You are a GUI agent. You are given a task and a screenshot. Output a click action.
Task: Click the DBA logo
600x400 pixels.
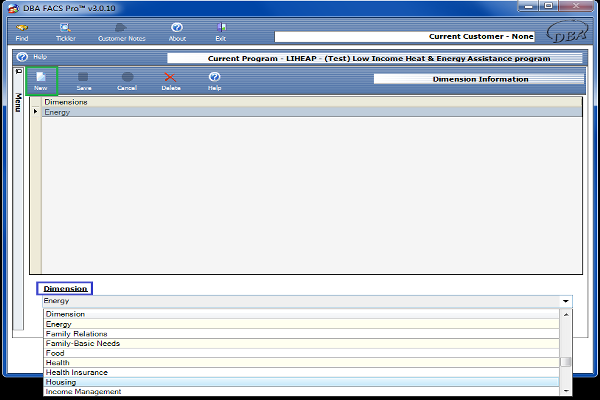tap(567, 32)
